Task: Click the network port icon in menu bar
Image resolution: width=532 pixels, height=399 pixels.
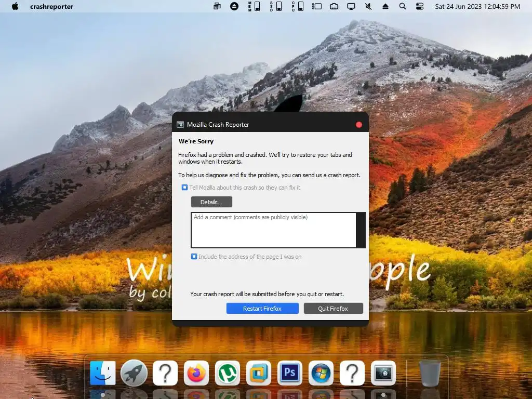Action: [x=334, y=6]
